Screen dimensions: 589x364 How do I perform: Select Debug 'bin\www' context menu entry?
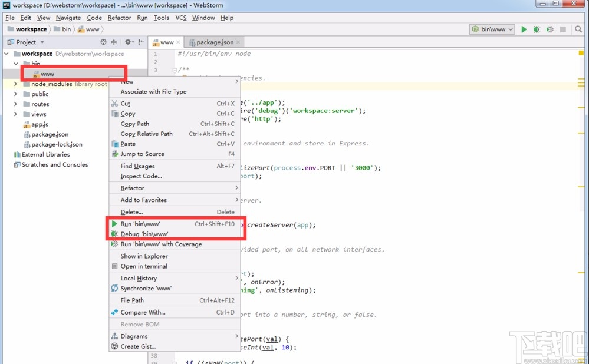(x=175, y=234)
